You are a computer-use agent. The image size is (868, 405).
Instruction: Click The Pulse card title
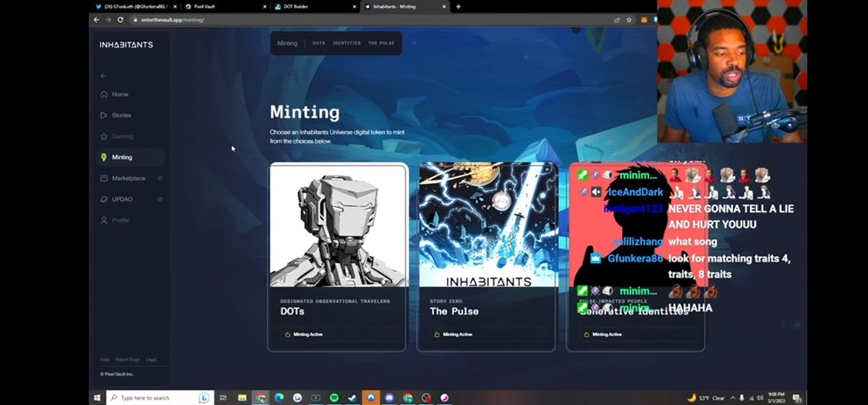pos(454,311)
